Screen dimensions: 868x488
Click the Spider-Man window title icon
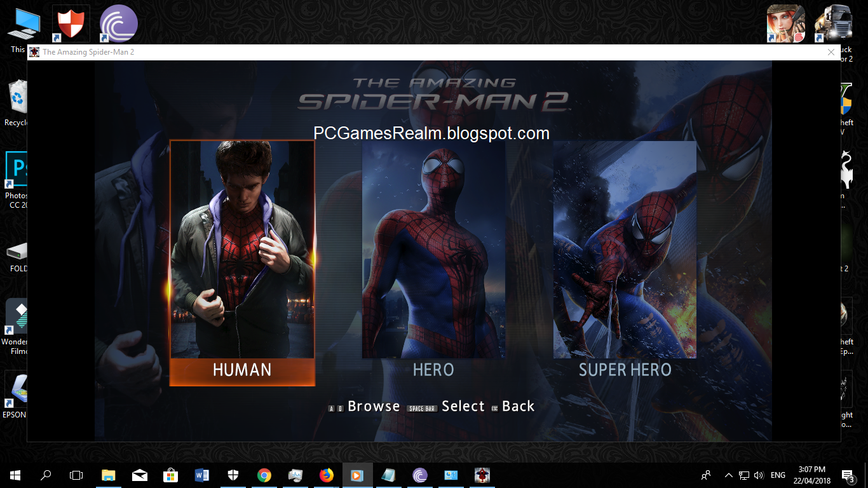click(x=34, y=52)
